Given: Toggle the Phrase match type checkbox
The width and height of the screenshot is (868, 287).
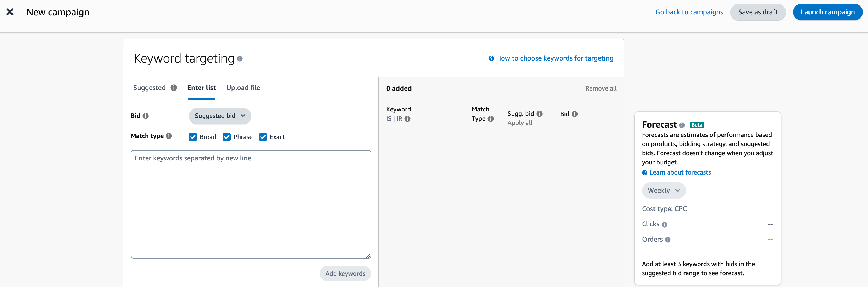Looking at the screenshot, I should click(227, 137).
